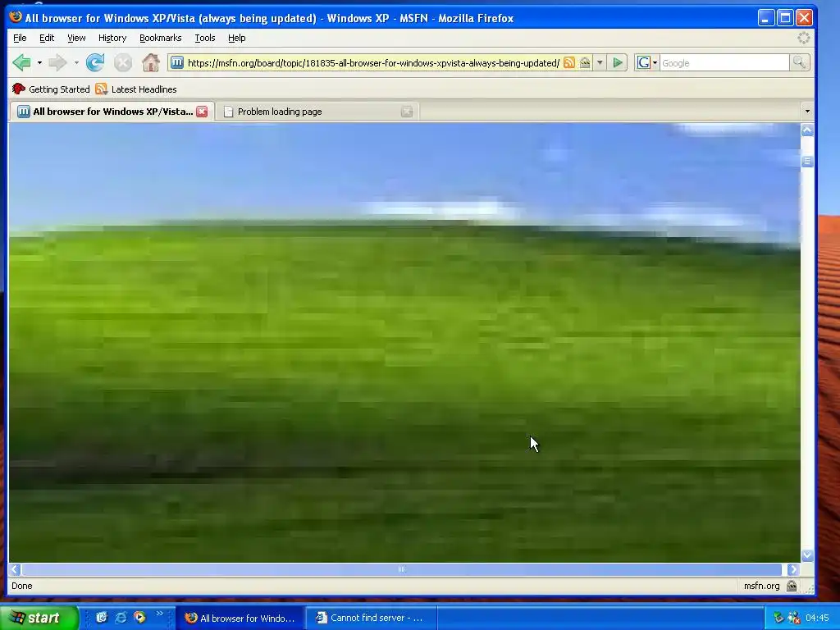840x630 pixels.
Task: Click the magnifier Search button
Action: 799,62
